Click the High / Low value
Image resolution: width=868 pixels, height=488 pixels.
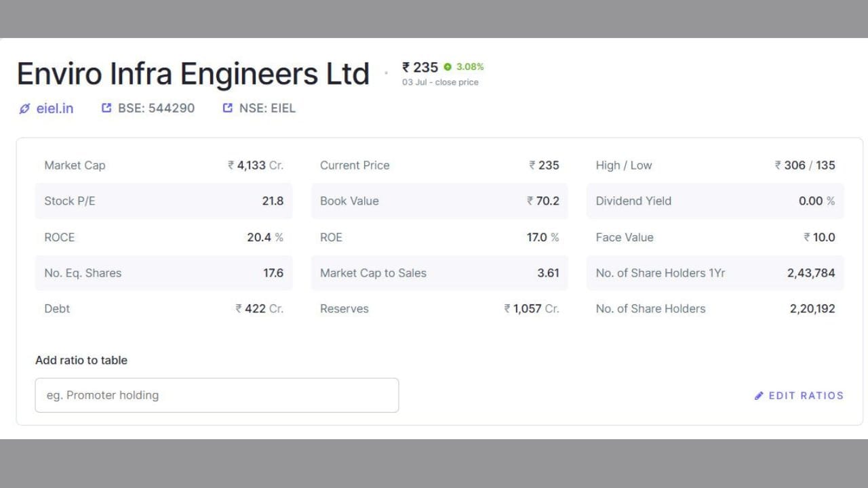[805, 165]
